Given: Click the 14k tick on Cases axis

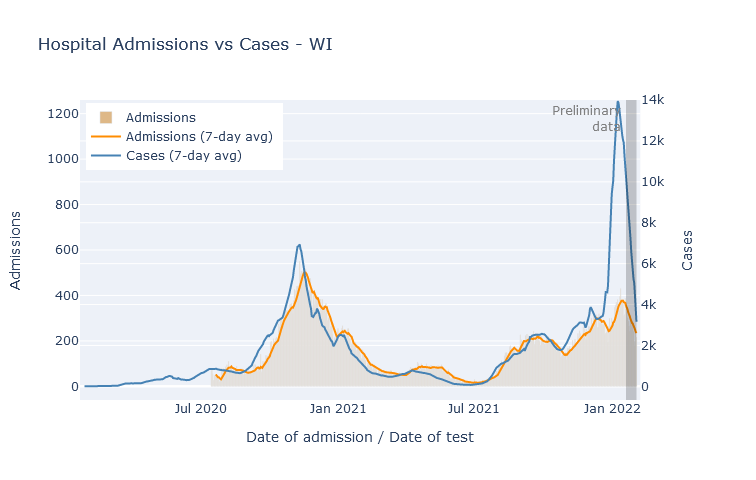Looking at the screenshot, I should pos(653,100).
